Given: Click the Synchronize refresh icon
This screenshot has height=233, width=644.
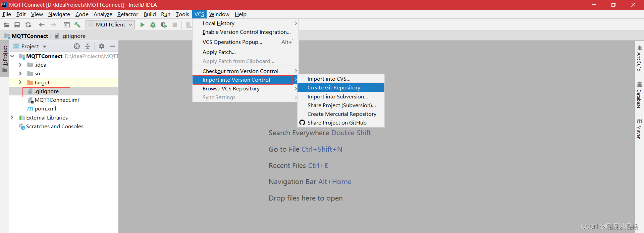Looking at the screenshot, I should (28, 25).
